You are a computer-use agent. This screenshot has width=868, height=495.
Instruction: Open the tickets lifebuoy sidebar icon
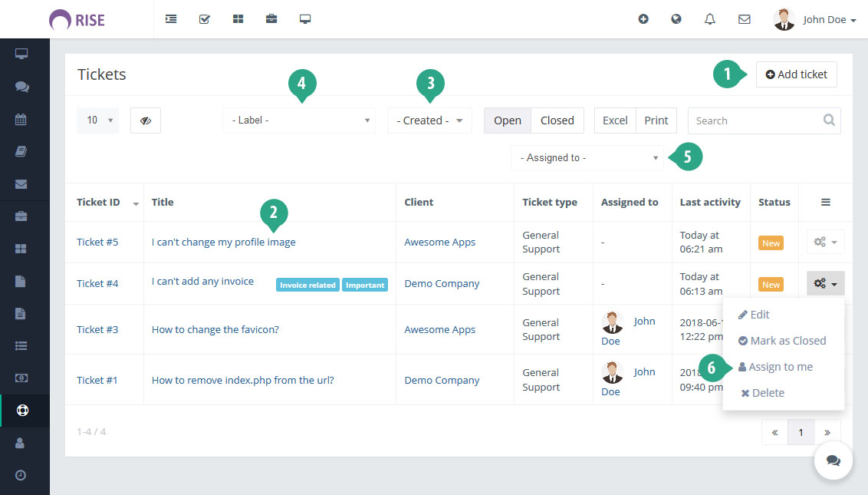21,410
